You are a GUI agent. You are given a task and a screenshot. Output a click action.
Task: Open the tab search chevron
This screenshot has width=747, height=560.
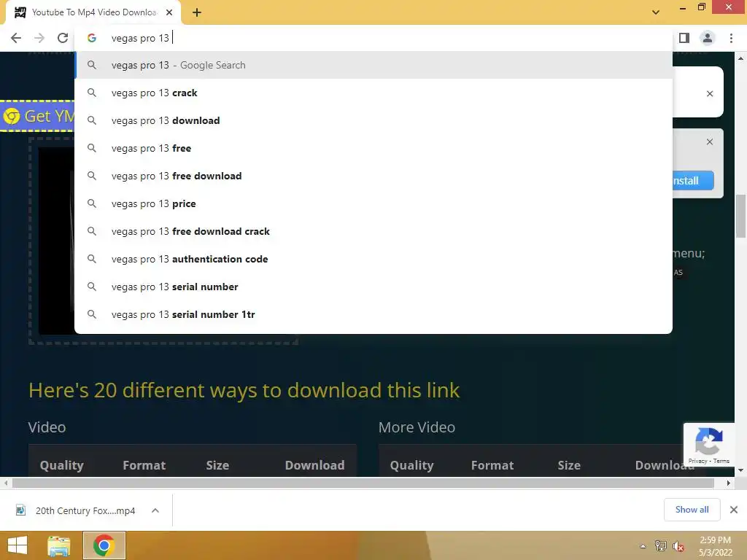click(656, 12)
